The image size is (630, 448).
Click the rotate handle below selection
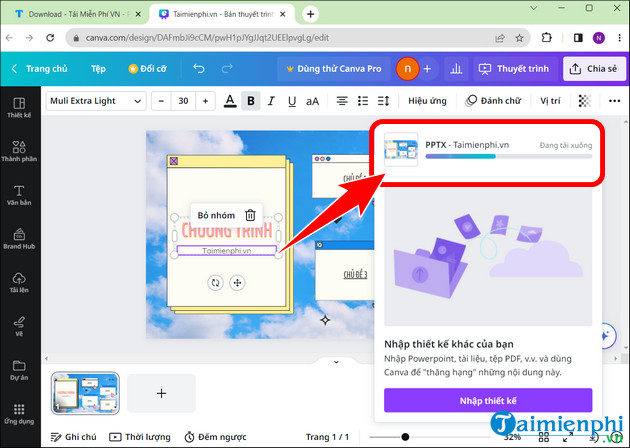point(215,282)
